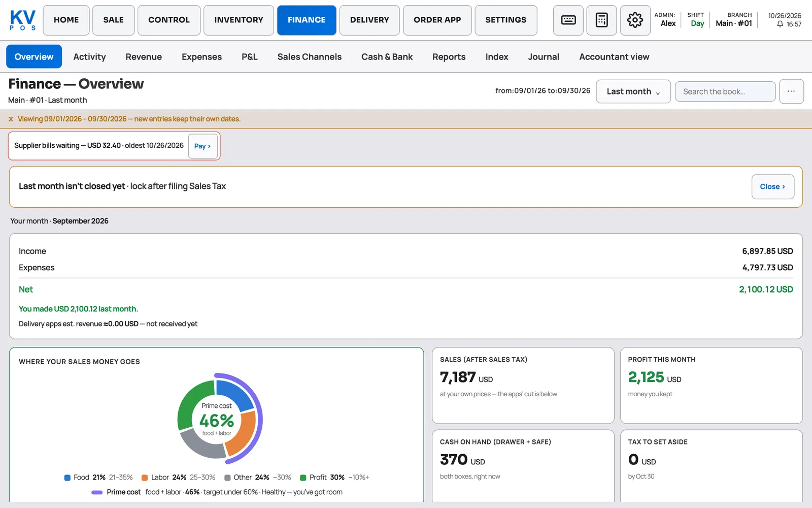Viewport: 812px width, 508px height.
Task: Click the blue Food legend swatch
Action: click(x=67, y=478)
